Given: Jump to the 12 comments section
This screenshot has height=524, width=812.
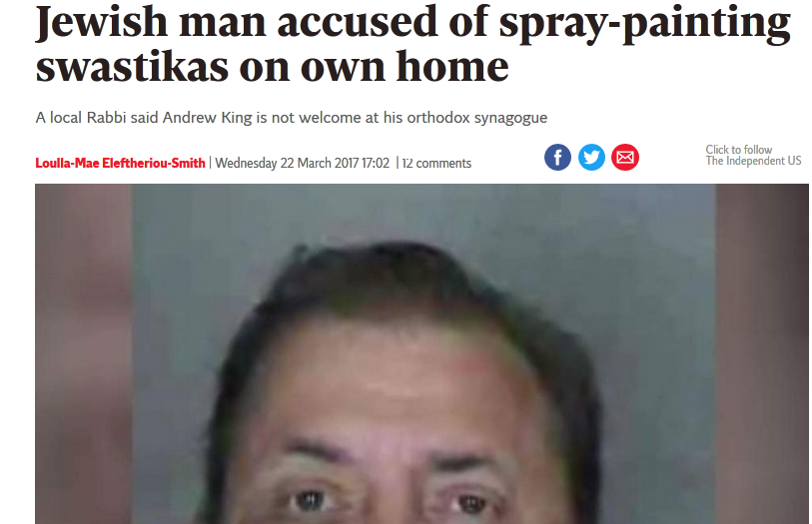Looking at the screenshot, I should [x=436, y=163].
